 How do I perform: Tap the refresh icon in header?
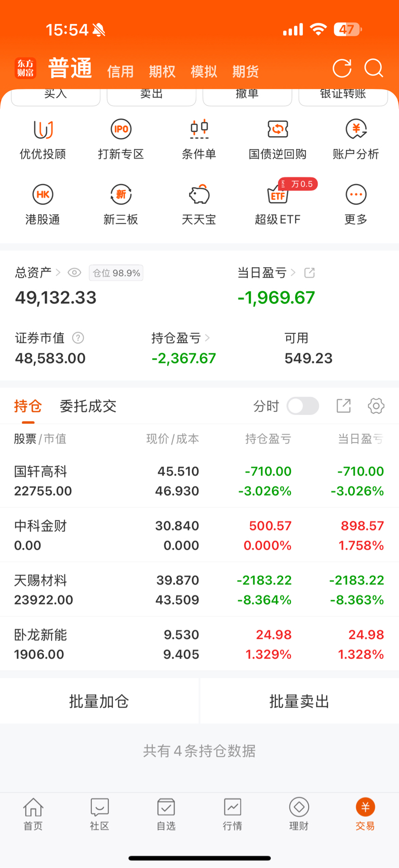point(342,68)
